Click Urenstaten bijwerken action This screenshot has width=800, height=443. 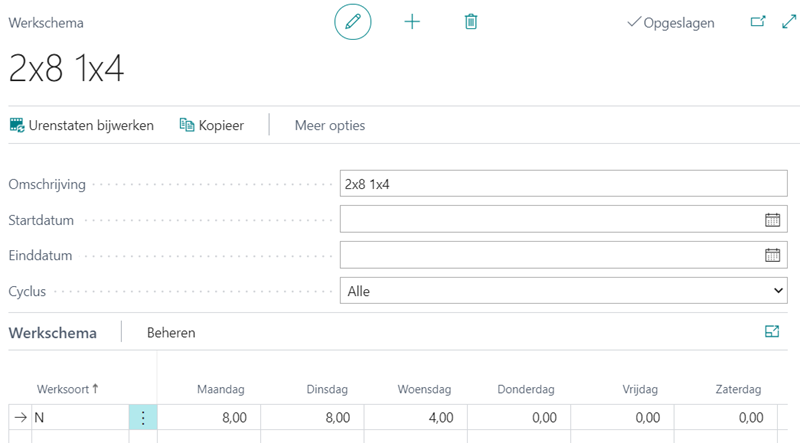82,125
